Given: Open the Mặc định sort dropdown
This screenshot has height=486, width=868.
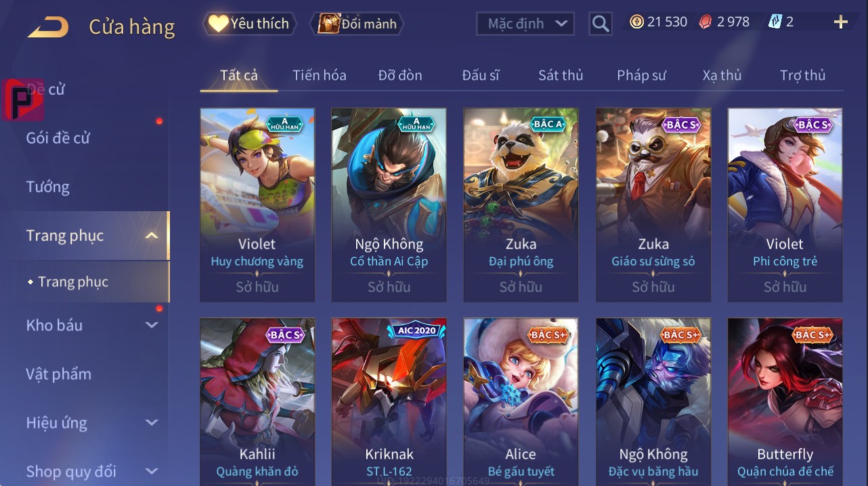Looking at the screenshot, I should [x=525, y=24].
